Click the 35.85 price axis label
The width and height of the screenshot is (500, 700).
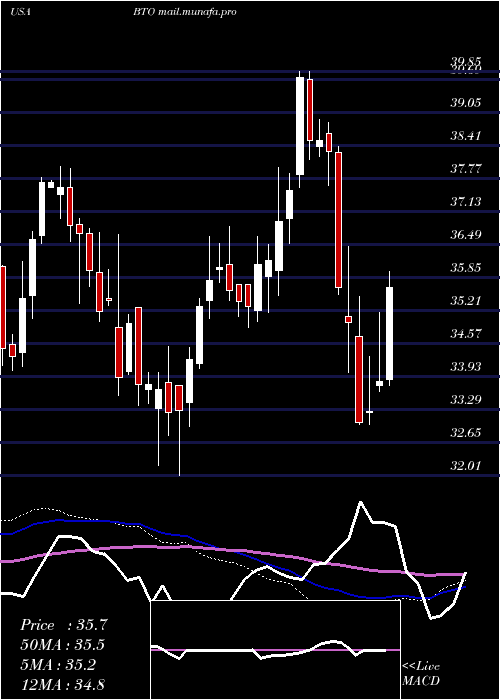click(x=465, y=268)
